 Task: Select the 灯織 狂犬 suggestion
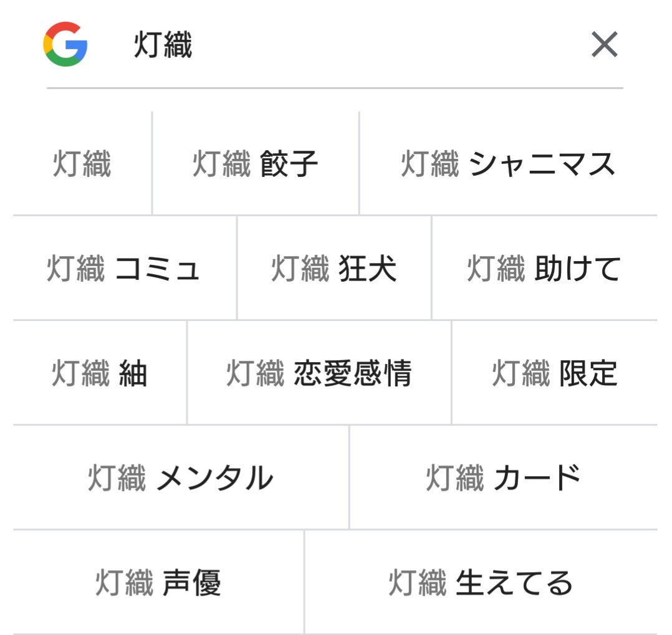pos(334,269)
